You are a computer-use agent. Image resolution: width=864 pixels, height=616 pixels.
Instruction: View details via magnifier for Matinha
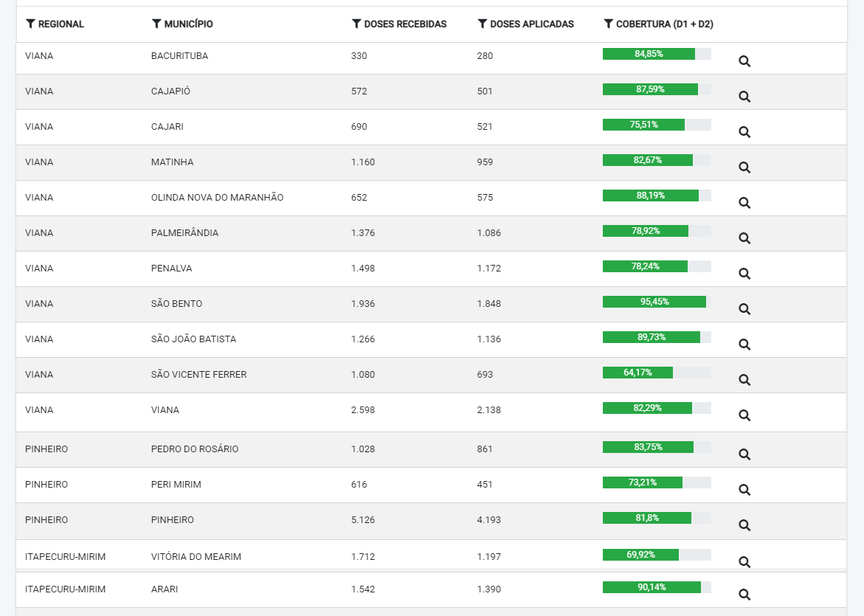(744, 167)
